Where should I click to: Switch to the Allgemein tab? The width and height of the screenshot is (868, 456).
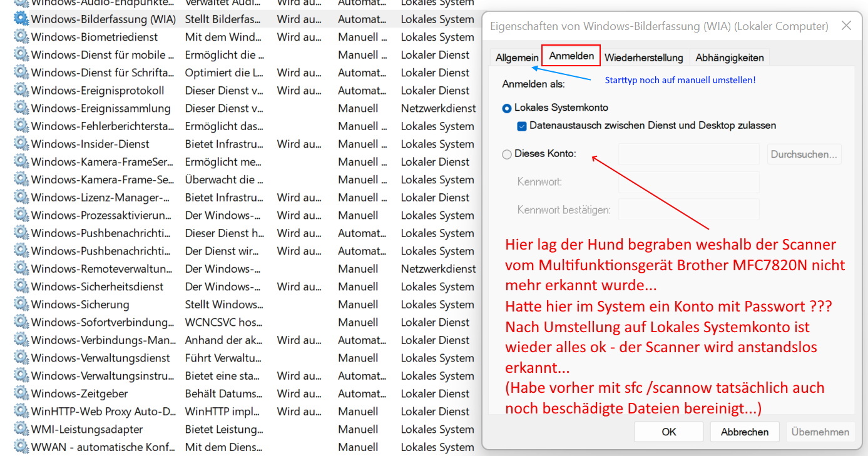coord(516,58)
